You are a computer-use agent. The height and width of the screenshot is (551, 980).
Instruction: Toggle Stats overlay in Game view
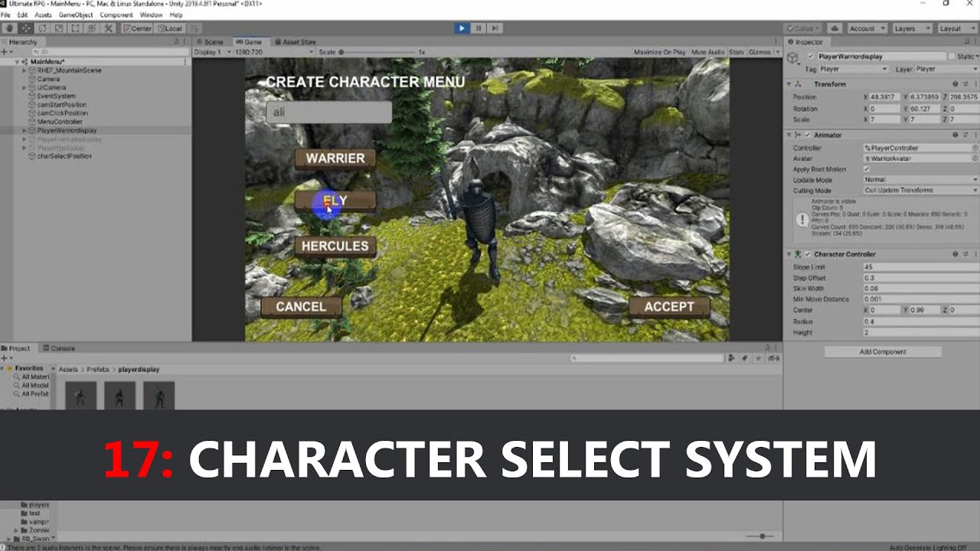coord(737,52)
